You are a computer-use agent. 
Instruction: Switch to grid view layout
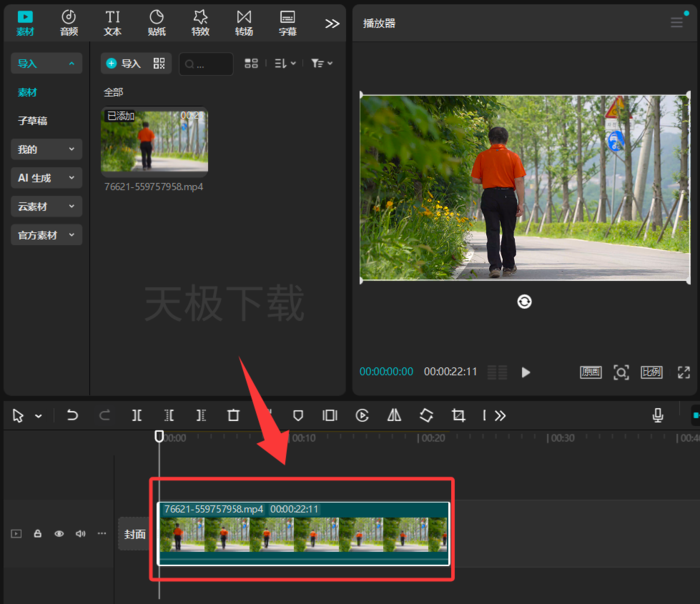pyautogui.click(x=251, y=63)
